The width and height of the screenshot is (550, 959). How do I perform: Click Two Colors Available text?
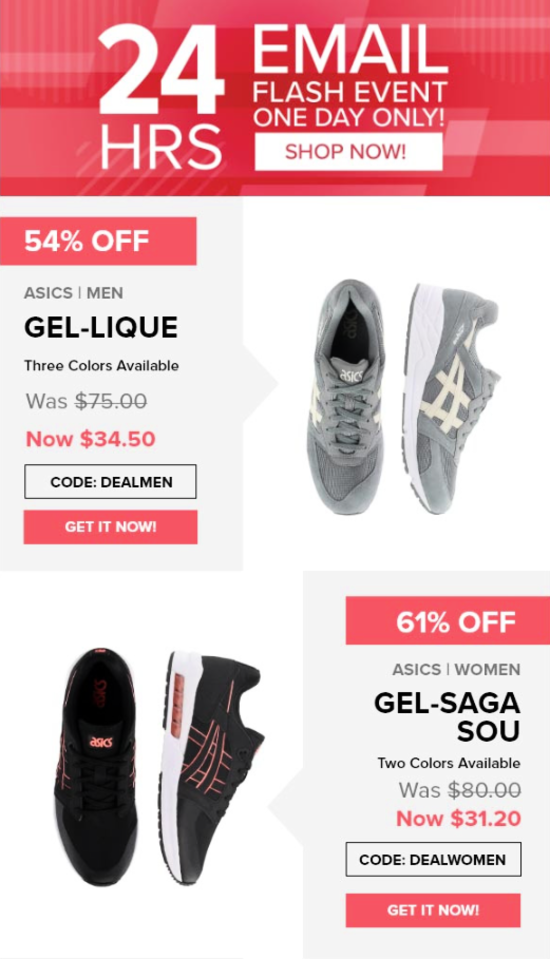449,763
